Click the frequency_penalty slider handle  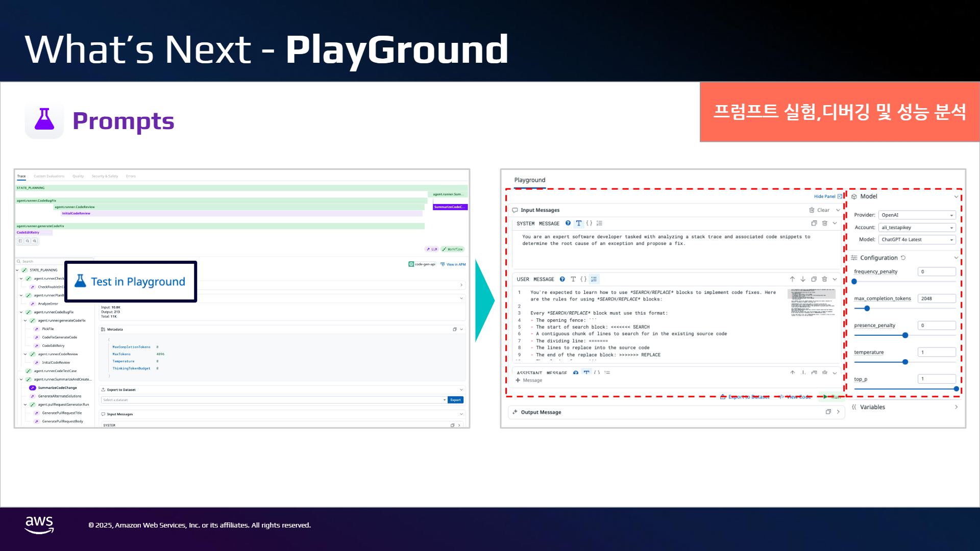[854, 282]
